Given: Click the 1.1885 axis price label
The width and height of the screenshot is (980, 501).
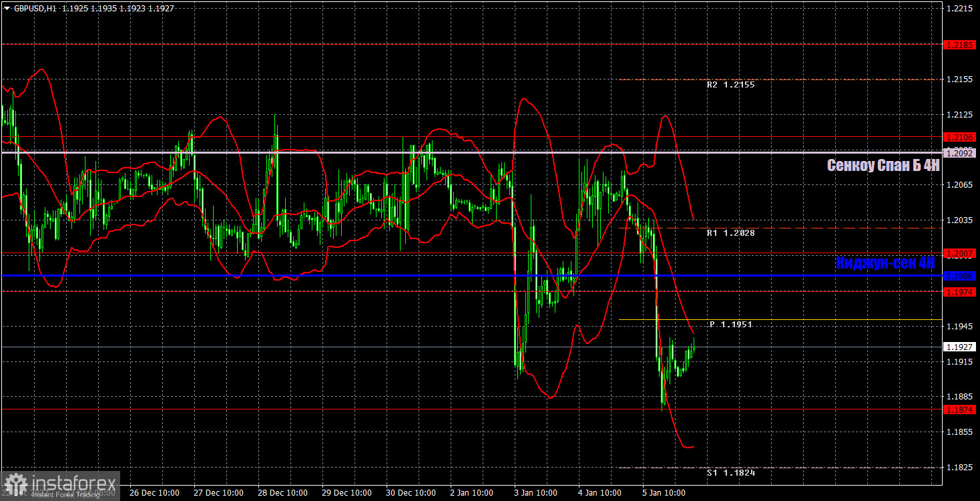Looking at the screenshot, I should 959,397.
